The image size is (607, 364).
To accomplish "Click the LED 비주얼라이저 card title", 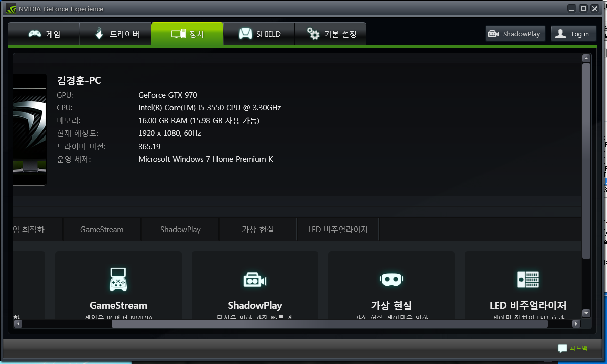I will (528, 305).
